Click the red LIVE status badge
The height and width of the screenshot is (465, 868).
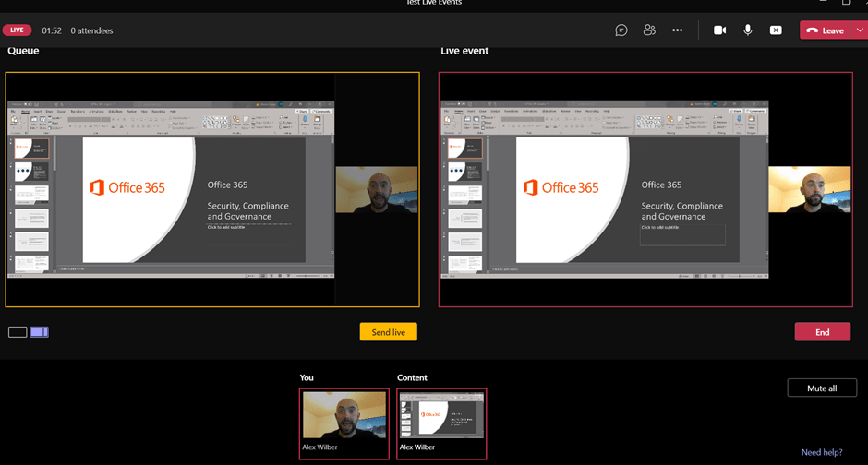(17, 30)
